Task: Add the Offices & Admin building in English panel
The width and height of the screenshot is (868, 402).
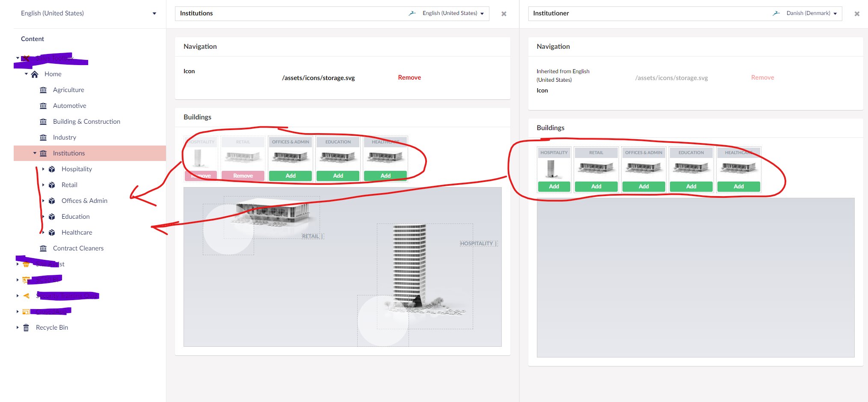Action: point(290,176)
